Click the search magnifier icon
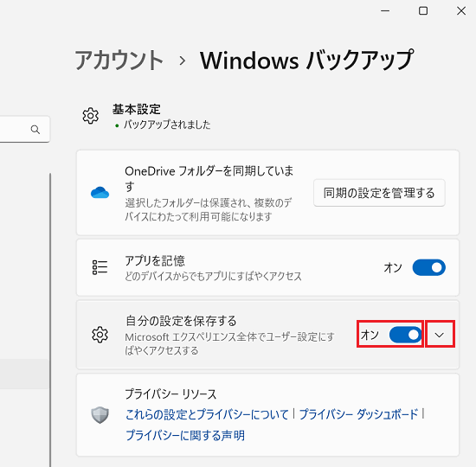Viewport: 476px width, 467px height. pyautogui.click(x=35, y=130)
